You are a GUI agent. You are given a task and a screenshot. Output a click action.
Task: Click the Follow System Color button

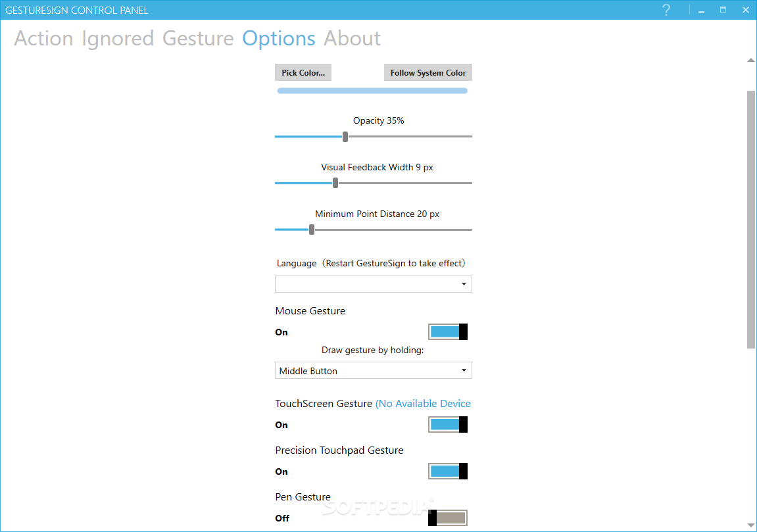[x=427, y=72]
